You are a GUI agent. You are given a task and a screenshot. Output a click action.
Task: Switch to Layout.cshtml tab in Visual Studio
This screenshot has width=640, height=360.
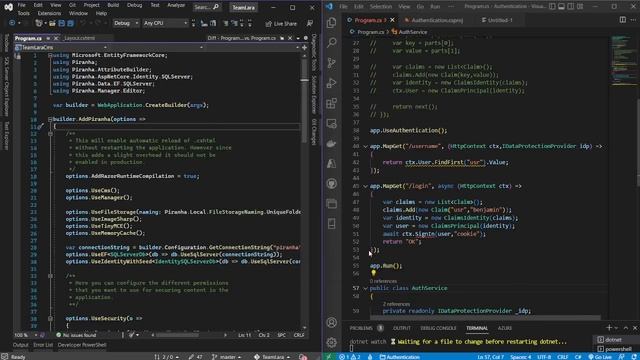pyautogui.click(x=80, y=38)
